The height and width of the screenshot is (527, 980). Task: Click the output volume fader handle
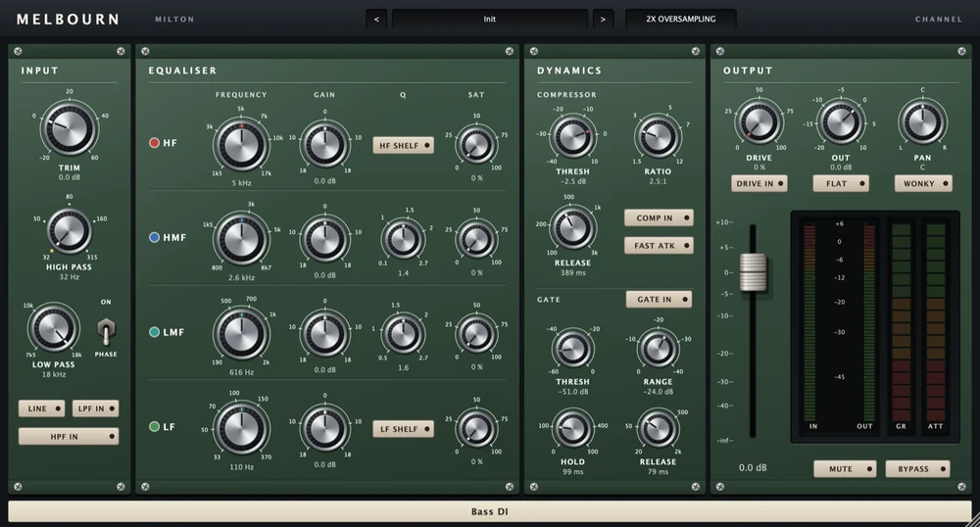coord(753,272)
